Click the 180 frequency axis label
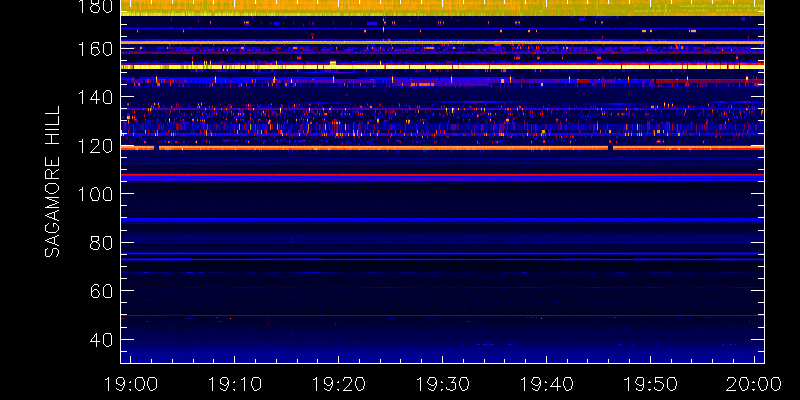Screen dimensions: 800x400 tap(95, 6)
